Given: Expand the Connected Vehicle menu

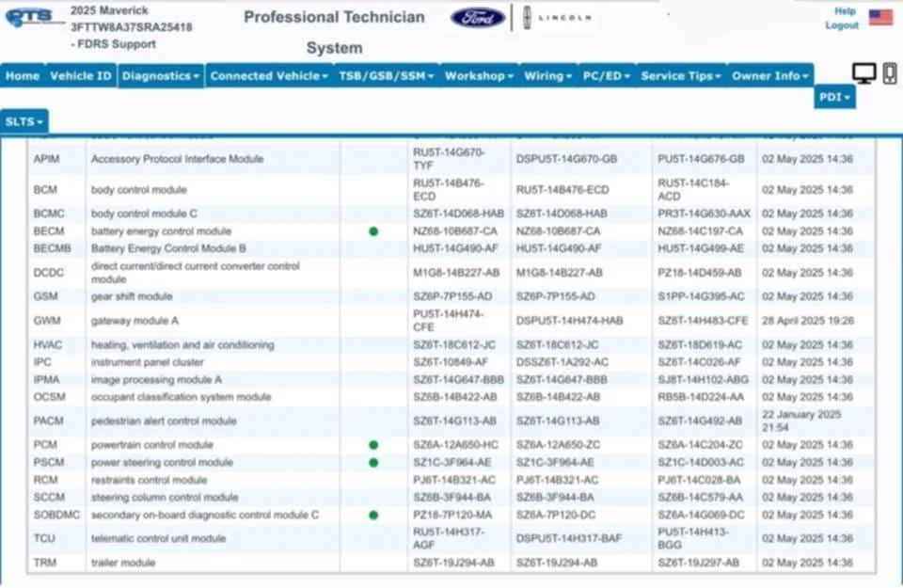Looking at the screenshot, I should [268, 76].
